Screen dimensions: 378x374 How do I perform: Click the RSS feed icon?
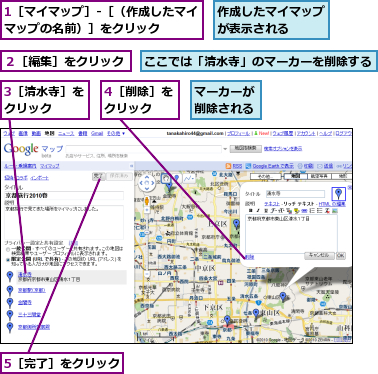(228, 166)
